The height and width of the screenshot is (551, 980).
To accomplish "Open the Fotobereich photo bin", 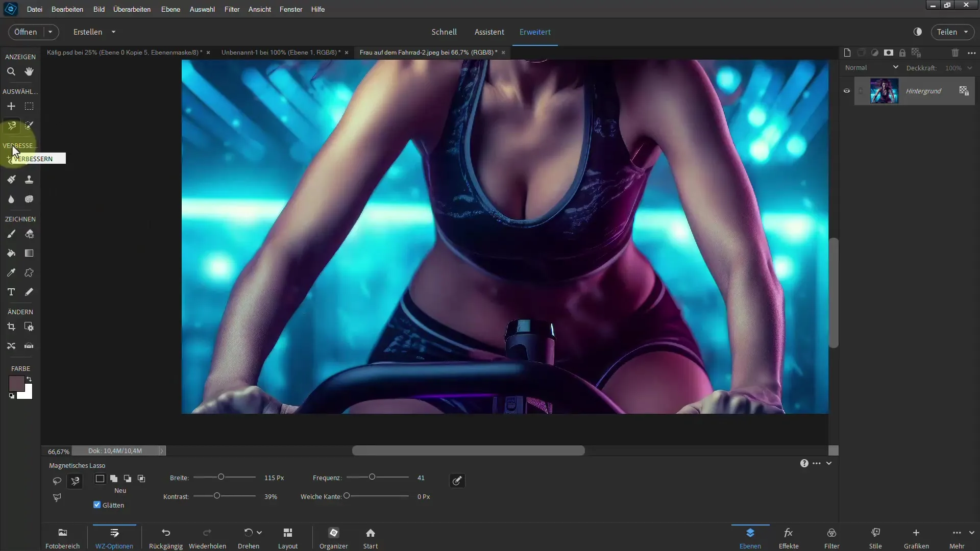I will [62, 538].
